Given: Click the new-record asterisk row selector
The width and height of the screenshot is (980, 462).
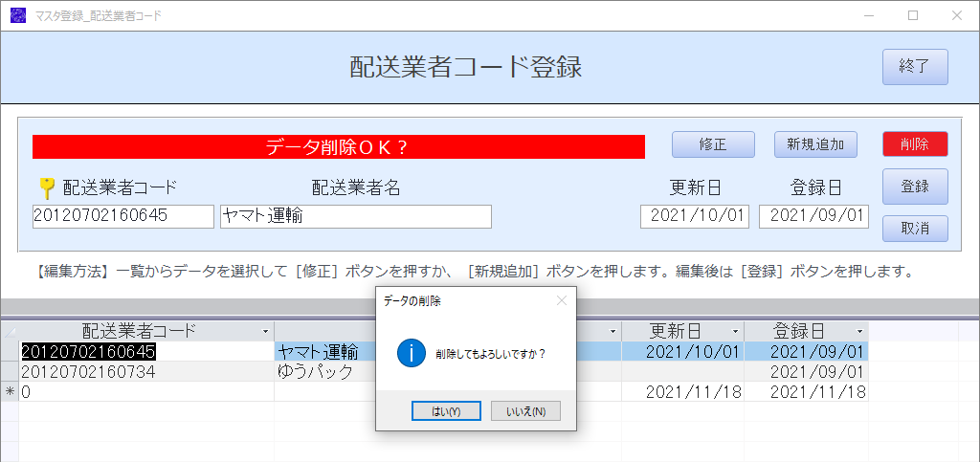Looking at the screenshot, I should 10,391.
